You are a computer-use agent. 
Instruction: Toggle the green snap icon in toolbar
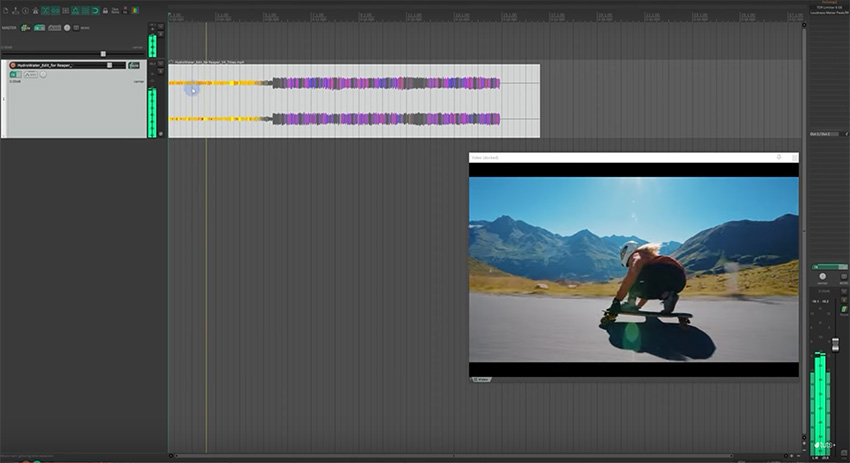tap(75, 11)
